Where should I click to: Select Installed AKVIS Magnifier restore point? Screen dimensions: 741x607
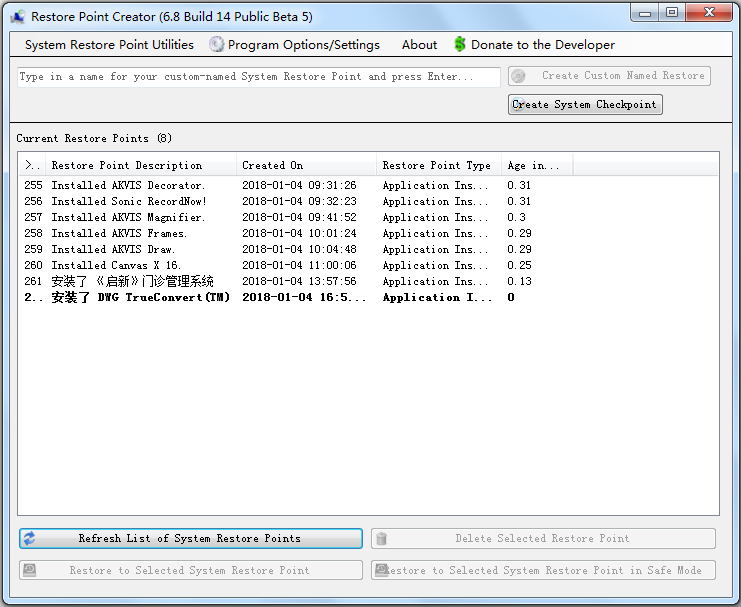[x=128, y=217]
